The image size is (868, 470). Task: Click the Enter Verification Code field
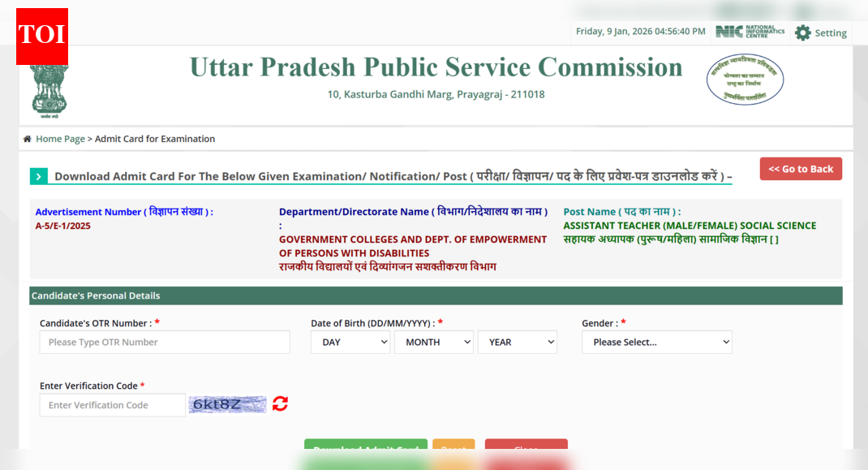click(x=111, y=403)
